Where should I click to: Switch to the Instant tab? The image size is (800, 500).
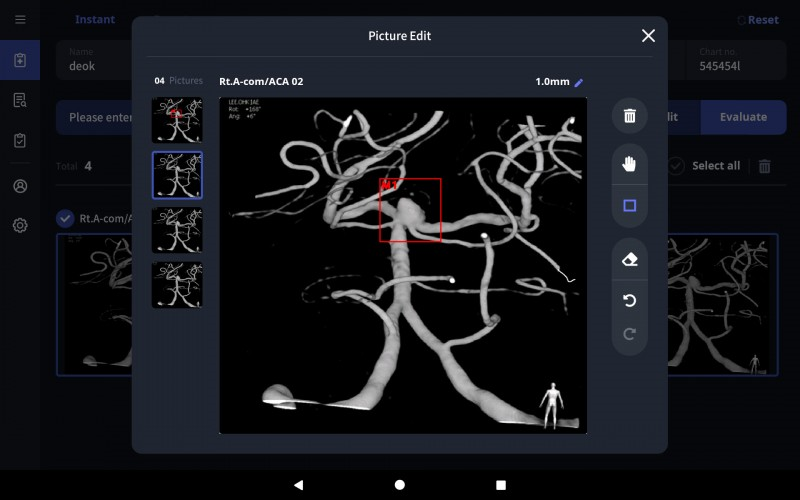click(x=95, y=19)
